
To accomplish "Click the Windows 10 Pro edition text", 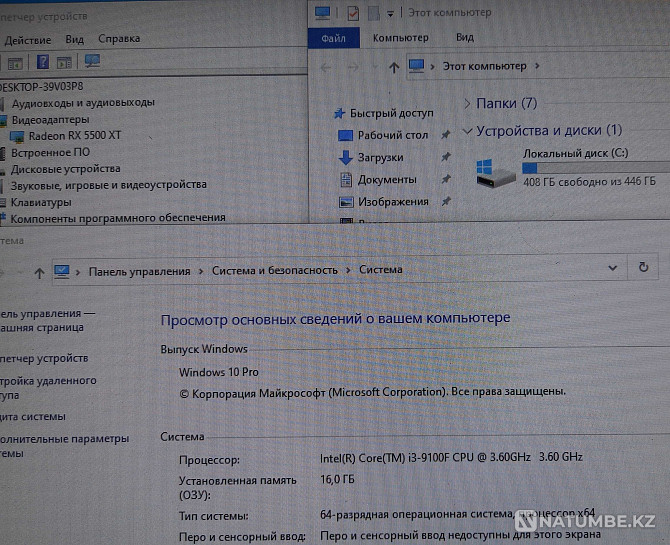I will pos(219,372).
